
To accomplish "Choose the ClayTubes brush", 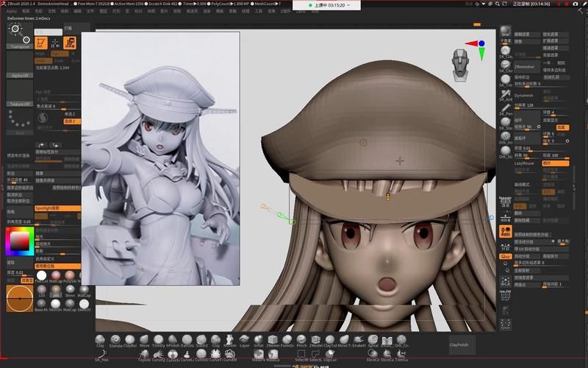I will [330, 341].
